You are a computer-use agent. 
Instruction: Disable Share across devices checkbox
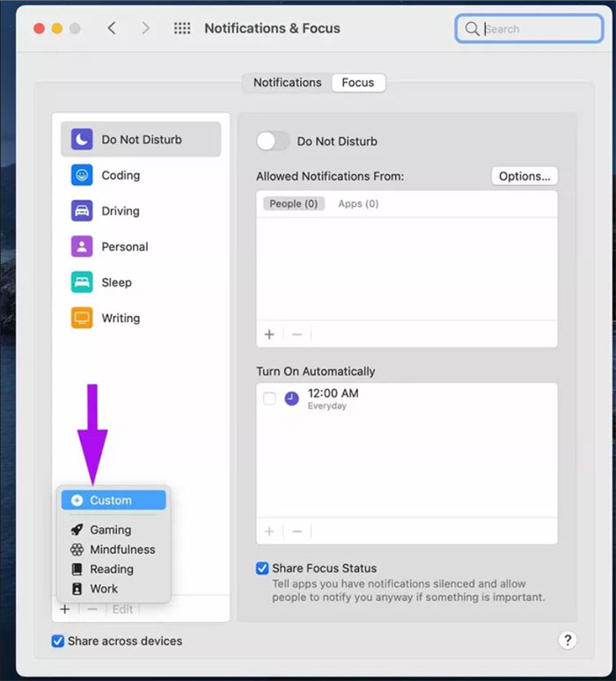pyautogui.click(x=58, y=641)
